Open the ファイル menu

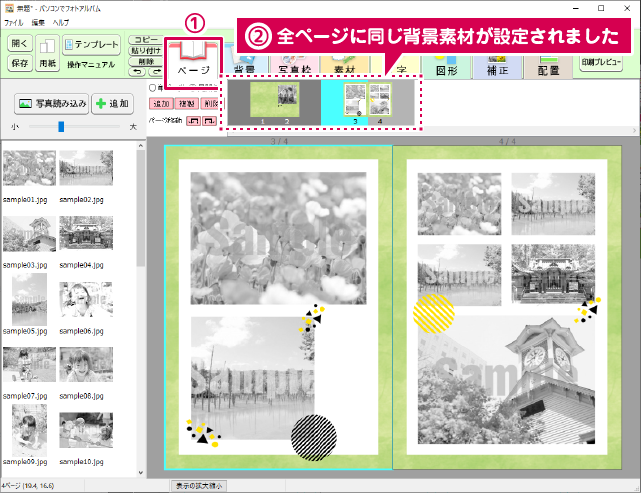click(13, 23)
